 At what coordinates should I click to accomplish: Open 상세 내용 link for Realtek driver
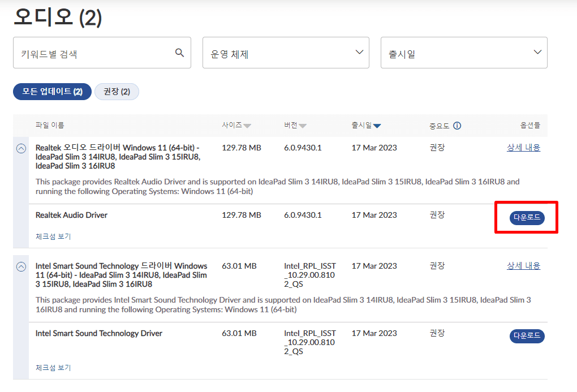pos(523,148)
